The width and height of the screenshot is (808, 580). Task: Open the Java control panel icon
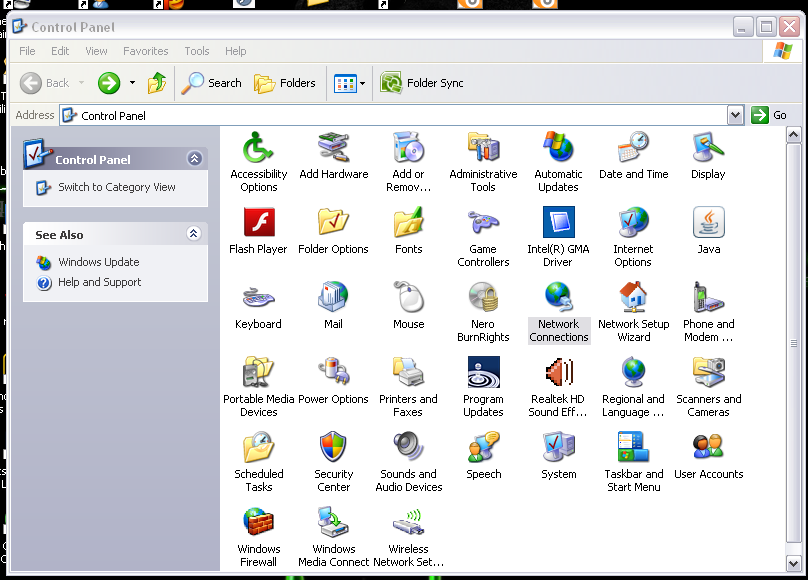pyautogui.click(x=709, y=222)
